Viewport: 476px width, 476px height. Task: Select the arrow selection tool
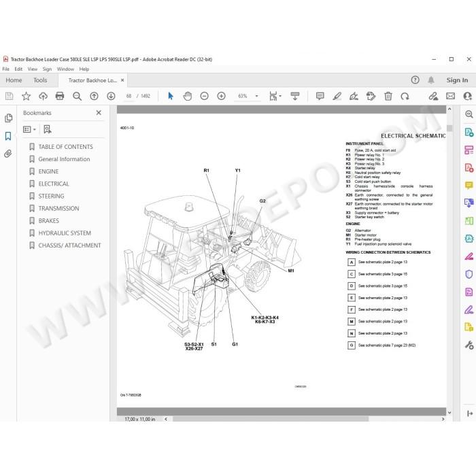[171, 97]
